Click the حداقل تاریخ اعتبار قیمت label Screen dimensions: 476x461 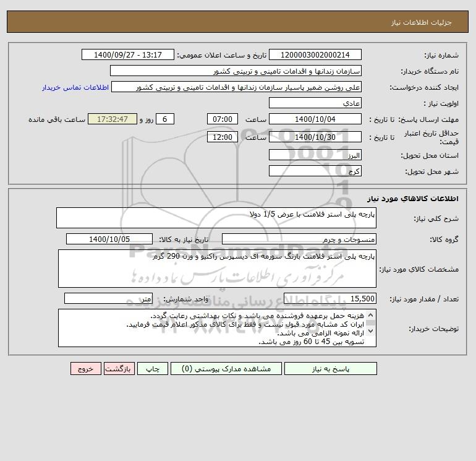point(431,137)
